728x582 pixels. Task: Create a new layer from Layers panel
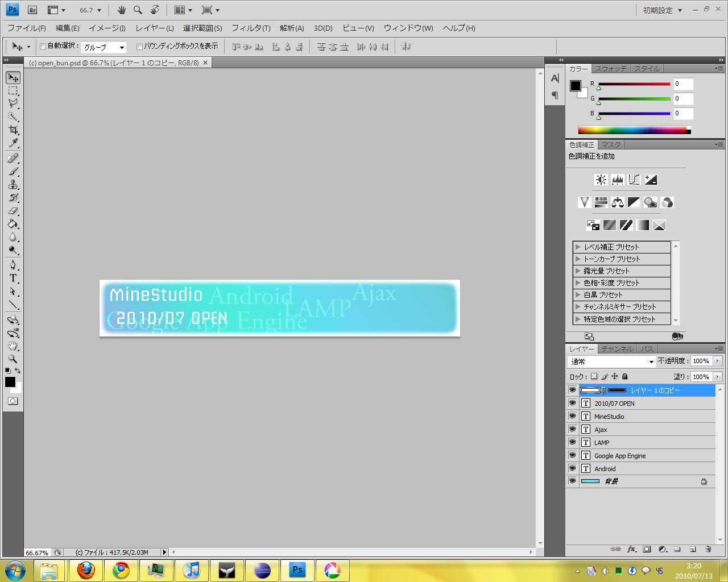tap(693, 550)
